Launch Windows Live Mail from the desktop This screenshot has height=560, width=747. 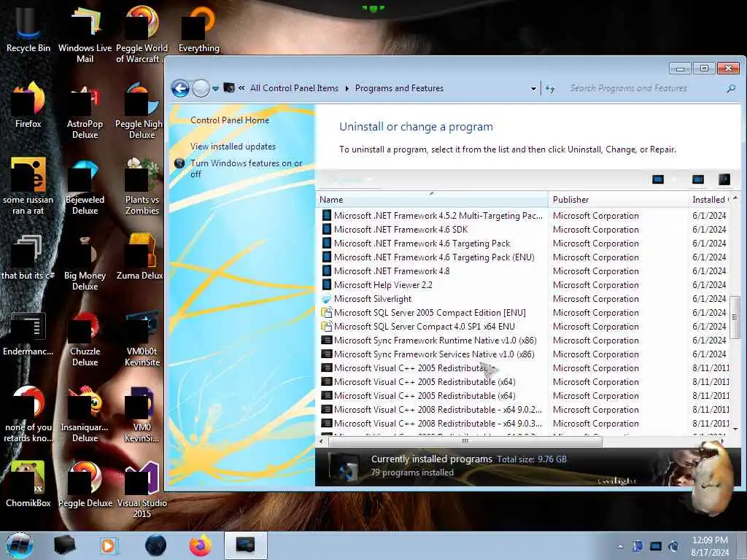[85, 34]
